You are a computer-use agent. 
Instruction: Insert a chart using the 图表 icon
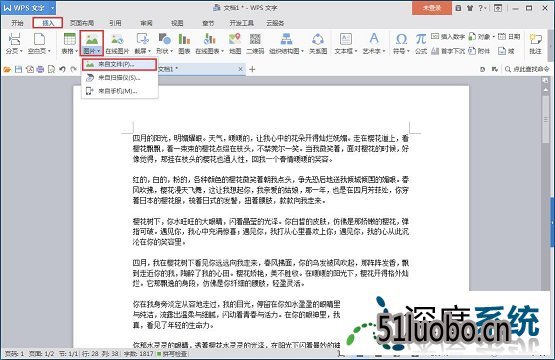184,44
